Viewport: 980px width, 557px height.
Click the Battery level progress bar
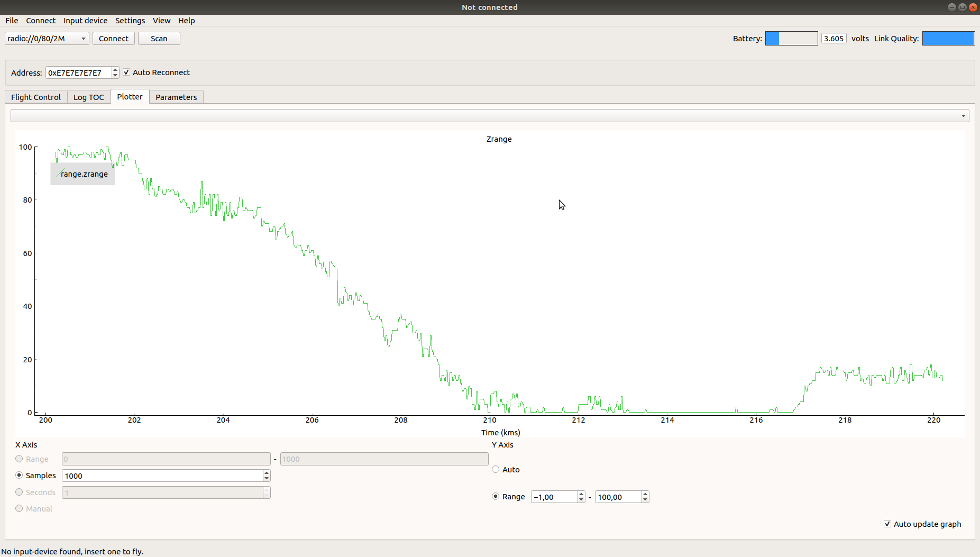pyautogui.click(x=791, y=39)
